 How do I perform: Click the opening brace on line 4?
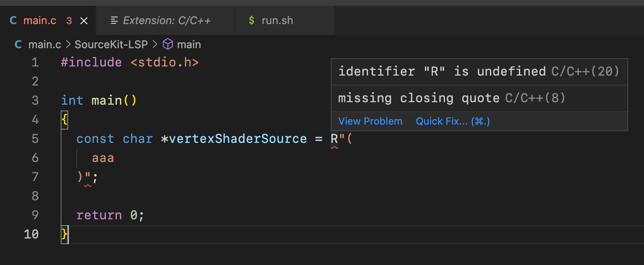[x=64, y=120]
